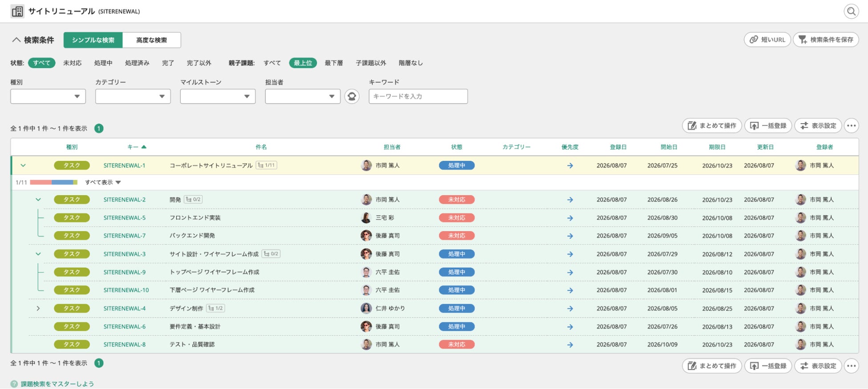The width and height of the screenshot is (868, 389).
Task: Open the SITERENEWAL-7 issue link
Action: coord(124,236)
